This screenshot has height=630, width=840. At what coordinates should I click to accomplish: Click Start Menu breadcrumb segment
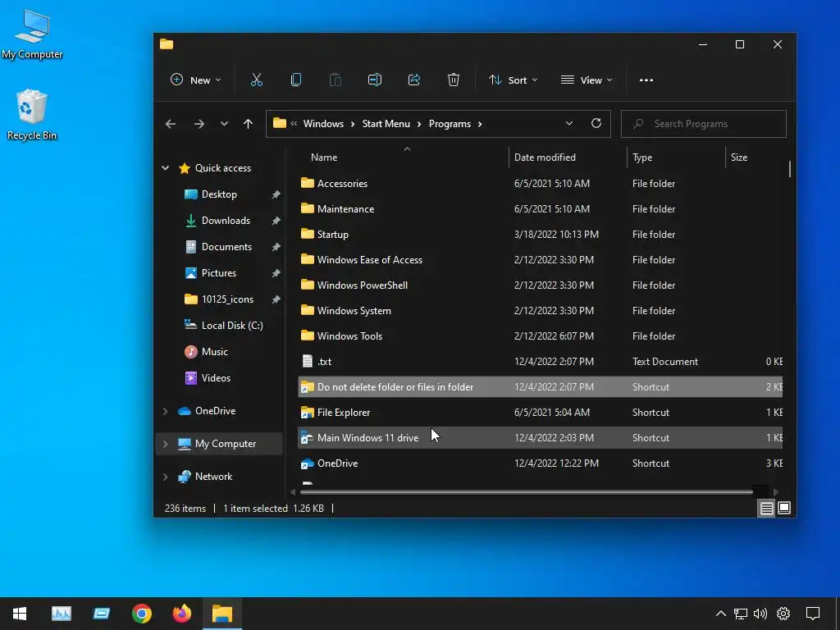click(386, 124)
